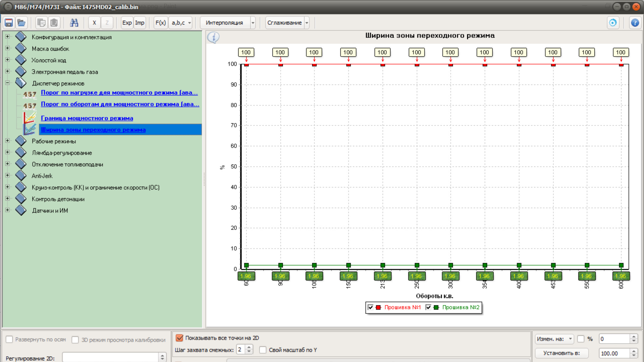The image size is (644, 362).
Task: Click the Z toolbar button
Action: pos(107,23)
